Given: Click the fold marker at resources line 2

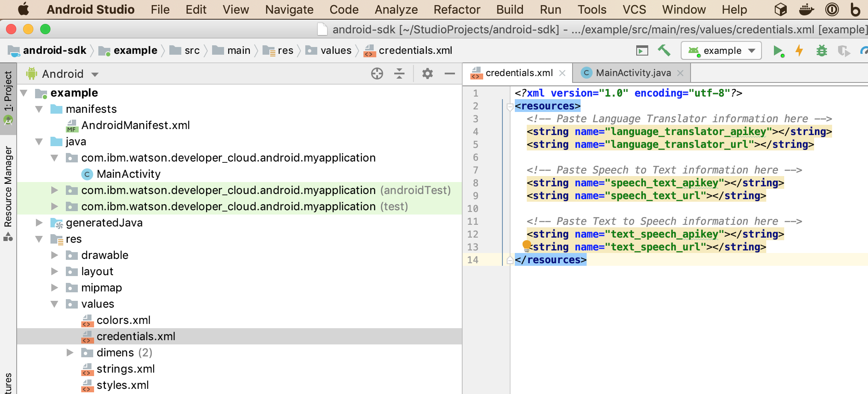Looking at the screenshot, I should click(509, 106).
